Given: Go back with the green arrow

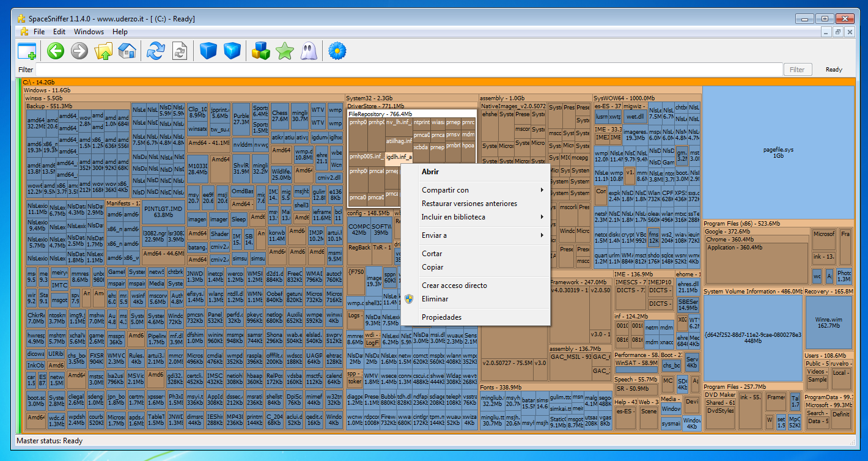Looking at the screenshot, I should click(56, 51).
